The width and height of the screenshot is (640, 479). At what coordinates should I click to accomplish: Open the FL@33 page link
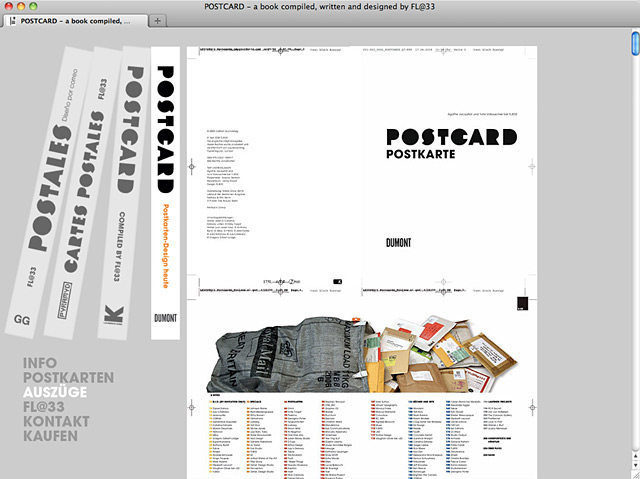(44, 407)
